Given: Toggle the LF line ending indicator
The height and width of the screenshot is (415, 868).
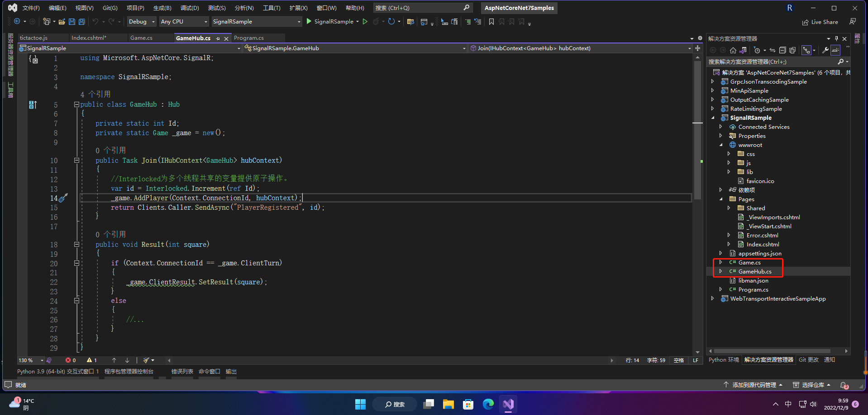Looking at the screenshot, I should [x=696, y=360].
